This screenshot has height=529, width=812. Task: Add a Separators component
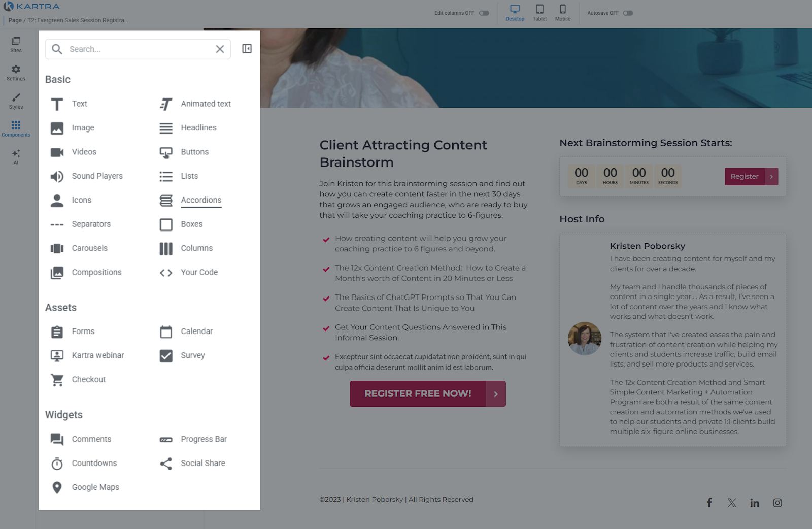(81, 224)
